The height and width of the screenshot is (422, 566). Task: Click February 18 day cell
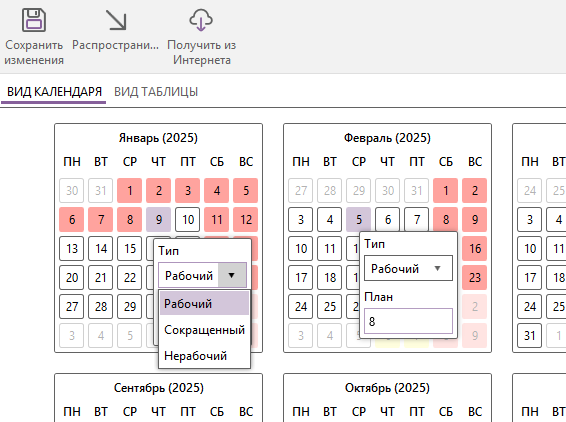tap(330, 278)
